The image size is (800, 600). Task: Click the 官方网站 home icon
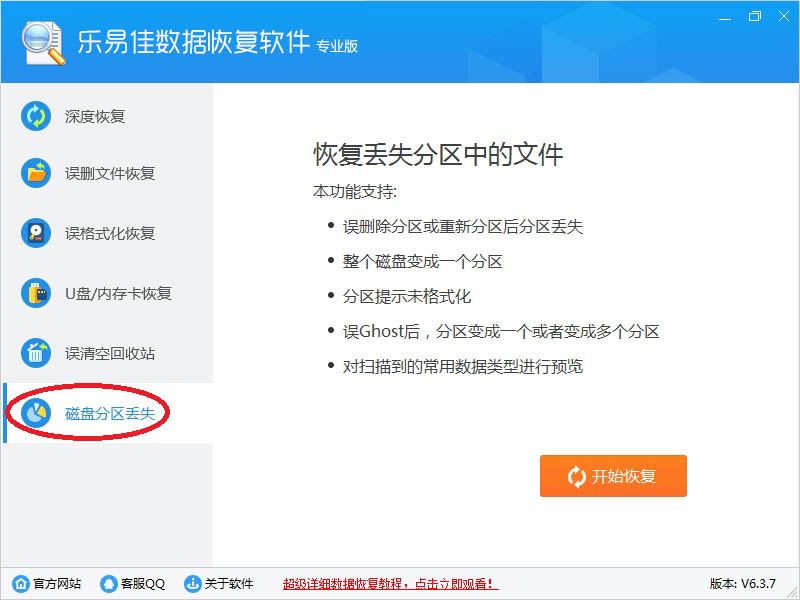(21, 583)
